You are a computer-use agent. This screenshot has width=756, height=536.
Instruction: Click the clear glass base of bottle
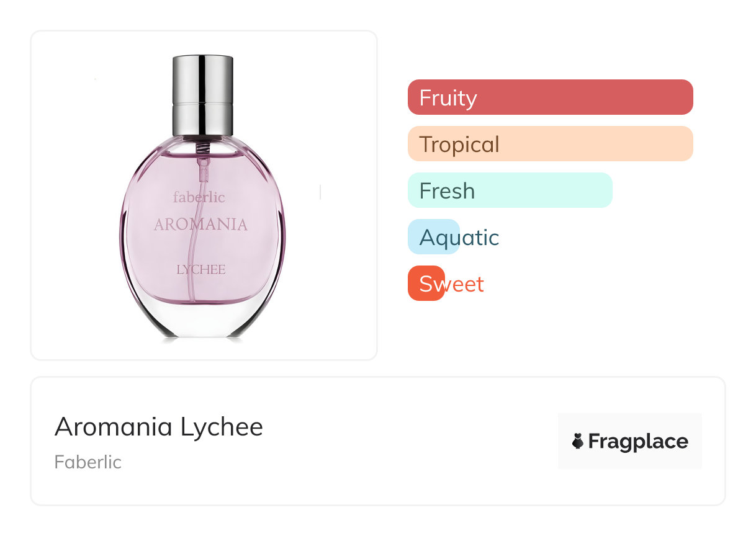[x=201, y=321]
